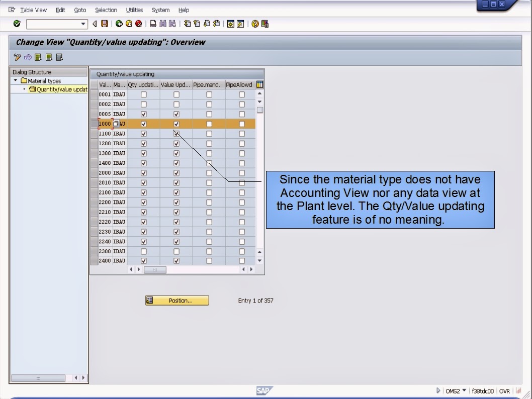Open the Table View menu
532x399 pixels.
[x=33, y=10]
